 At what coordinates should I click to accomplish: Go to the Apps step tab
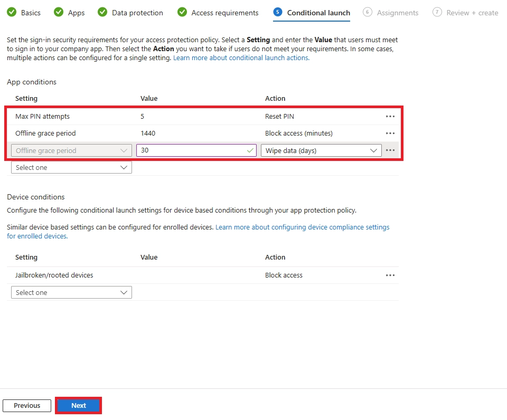coord(69,13)
